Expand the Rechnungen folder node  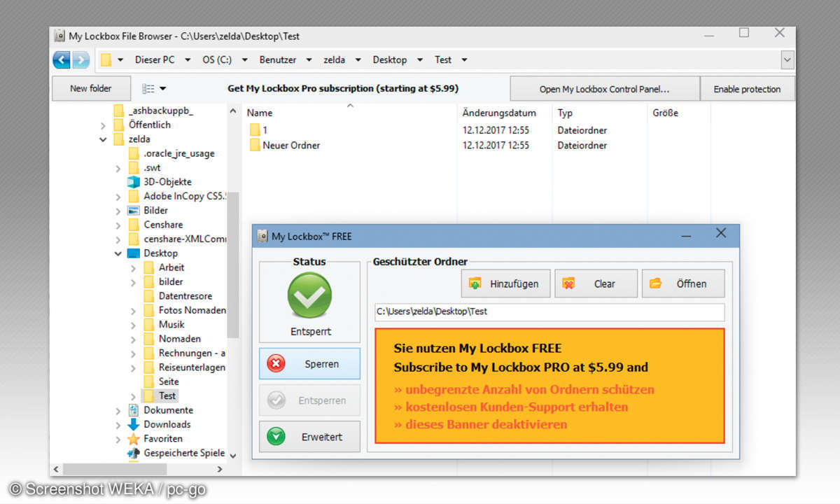(133, 353)
